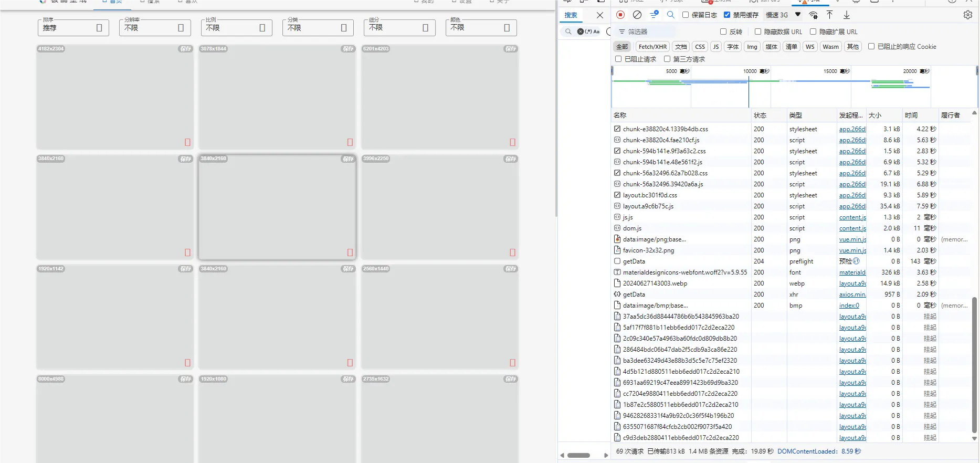Import HAR file upload arrow

830,15
